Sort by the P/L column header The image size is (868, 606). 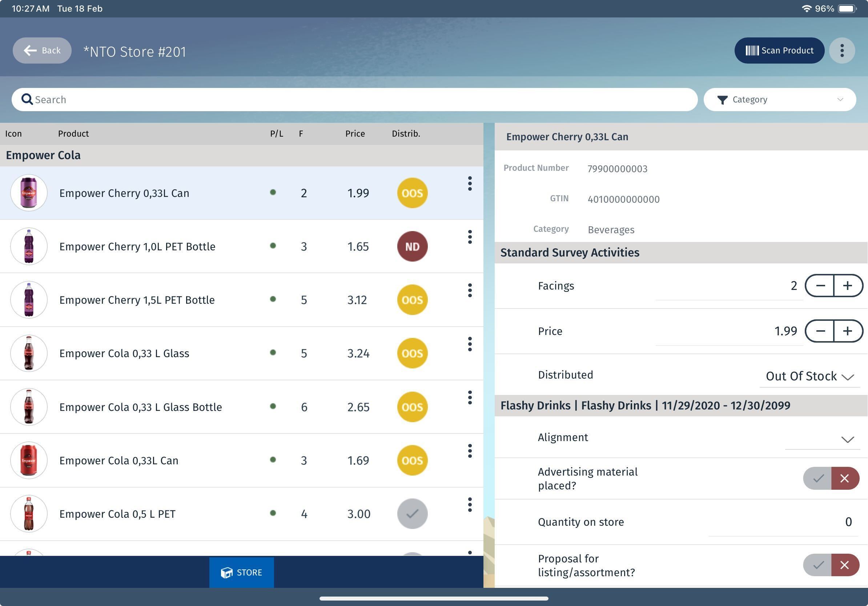tap(277, 133)
